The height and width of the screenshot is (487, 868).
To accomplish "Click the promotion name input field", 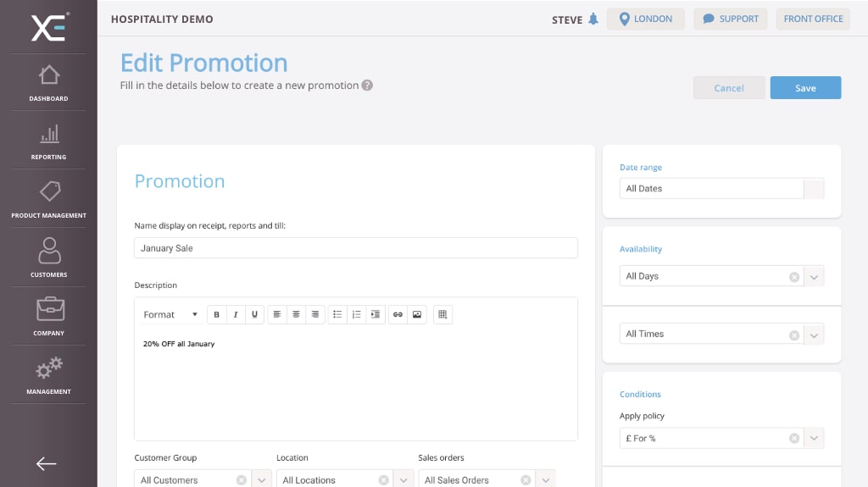I will click(x=356, y=248).
